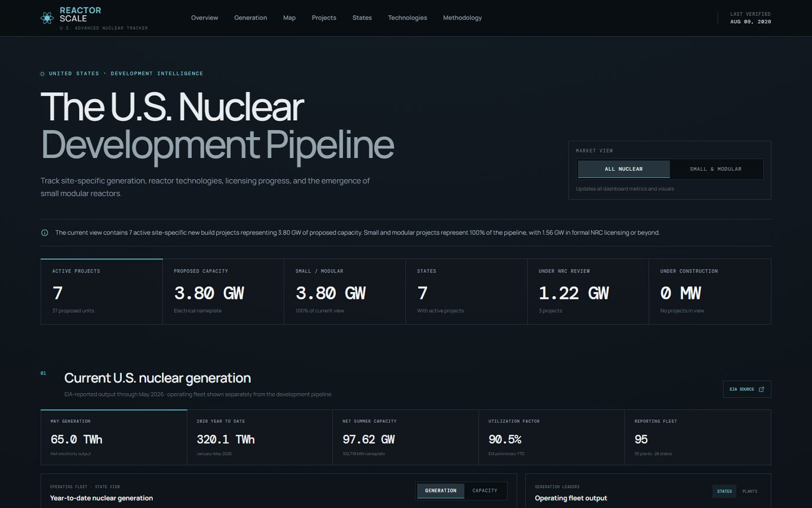Screen dimensions: 812x508
Task: Click the Utilization Factor 90.5% card
Action: [552, 437]
